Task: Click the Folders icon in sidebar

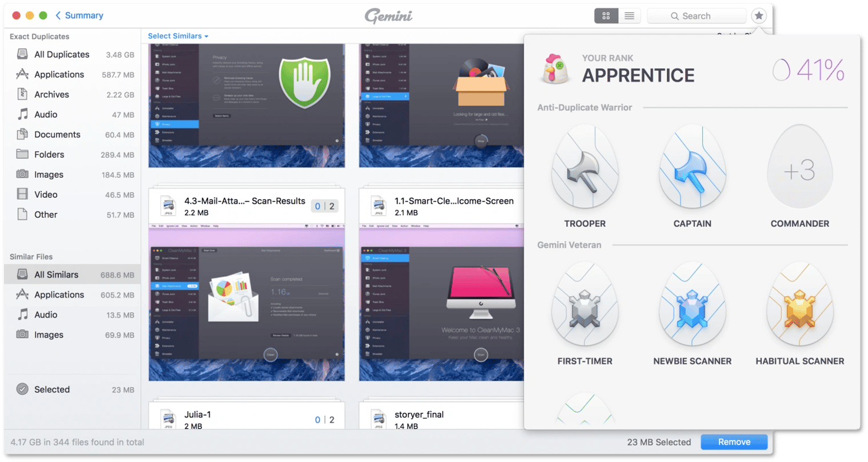Action: tap(22, 155)
